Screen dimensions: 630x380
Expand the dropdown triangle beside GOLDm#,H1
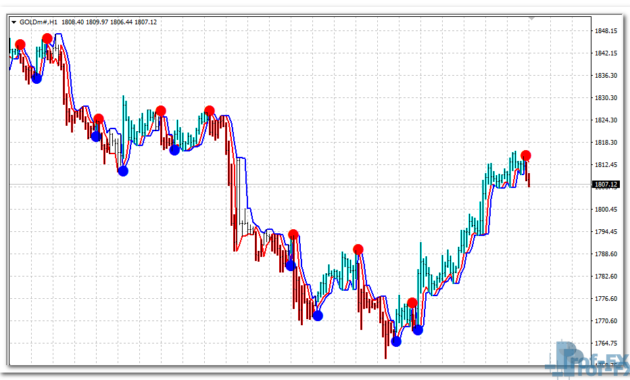14,22
